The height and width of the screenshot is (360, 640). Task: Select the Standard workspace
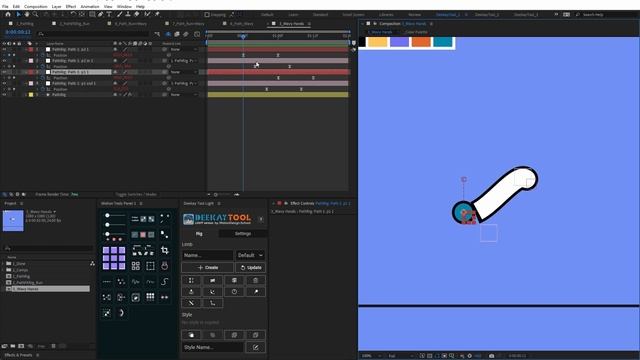click(x=320, y=15)
